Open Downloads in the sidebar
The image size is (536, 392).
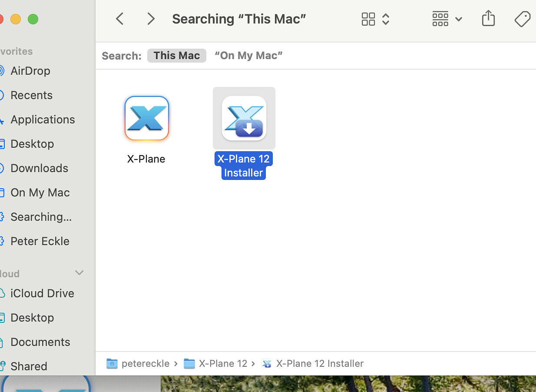(39, 168)
